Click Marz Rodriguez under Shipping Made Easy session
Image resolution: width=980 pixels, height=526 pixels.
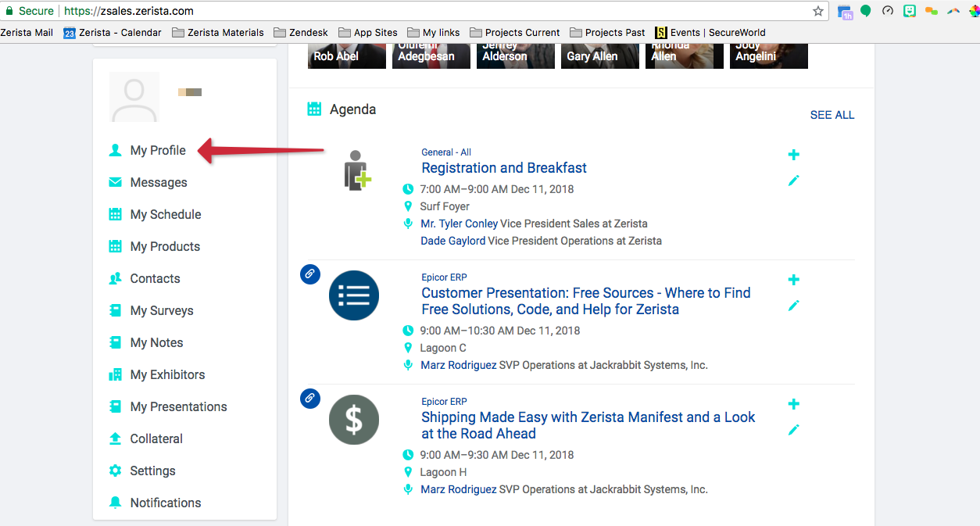pos(459,489)
